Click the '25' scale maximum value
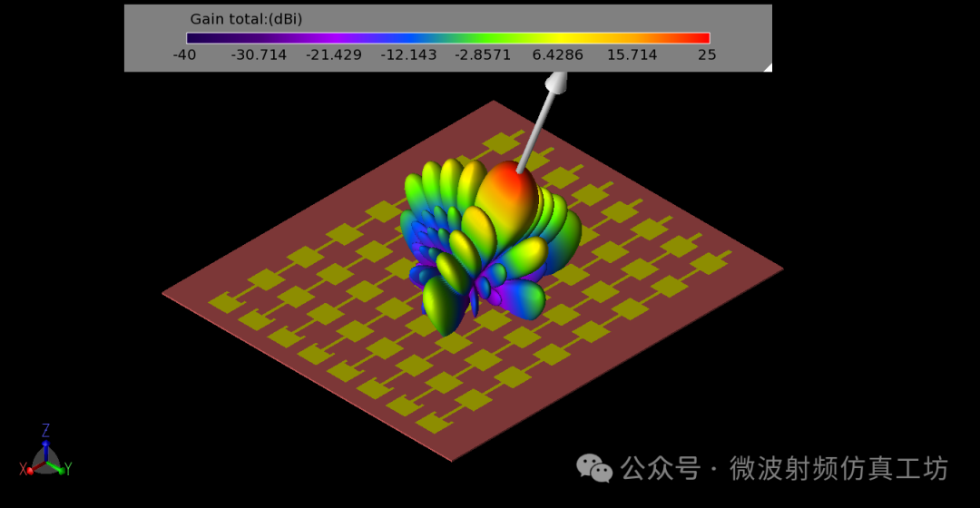980x508 pixels. click(x=707, y=55)
